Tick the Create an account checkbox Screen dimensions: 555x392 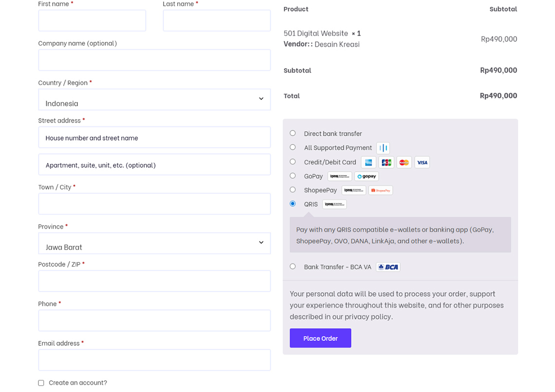pyautogui.click(x=41, y=383)
